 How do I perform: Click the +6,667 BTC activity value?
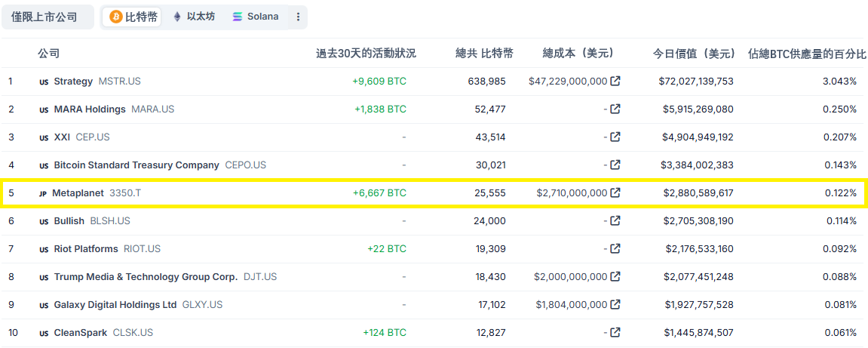coord(379,192)
